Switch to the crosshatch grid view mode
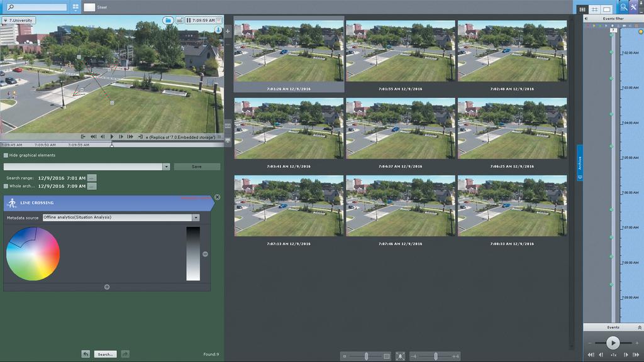 coord(594,9)
